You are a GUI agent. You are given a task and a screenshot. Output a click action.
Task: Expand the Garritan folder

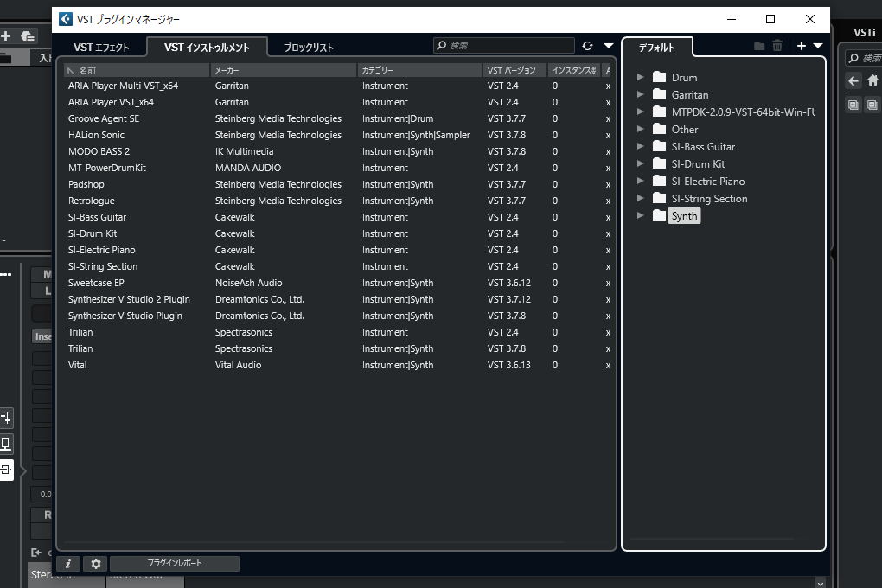click(x=640, y=94)
